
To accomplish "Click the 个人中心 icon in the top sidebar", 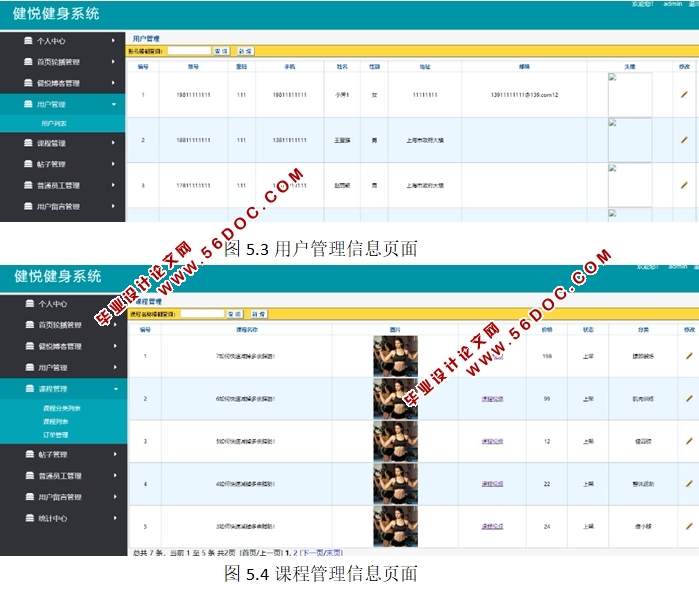I will 28,41.
